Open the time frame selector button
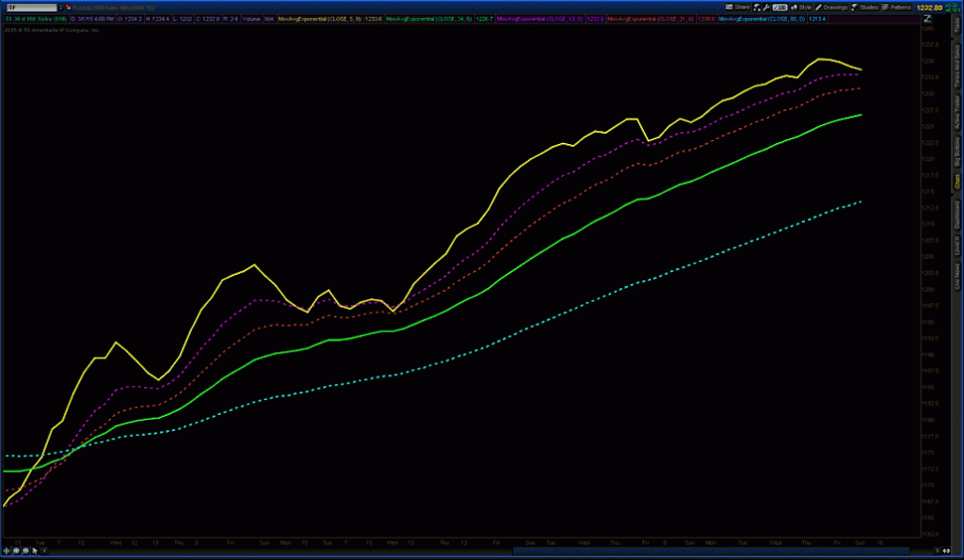 (779, 8)
